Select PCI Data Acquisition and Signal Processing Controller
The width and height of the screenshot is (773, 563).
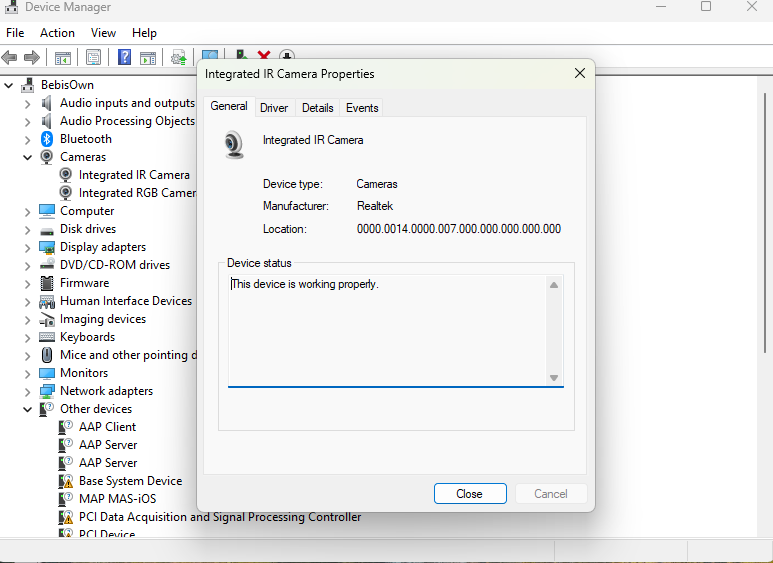click(220, 517)
